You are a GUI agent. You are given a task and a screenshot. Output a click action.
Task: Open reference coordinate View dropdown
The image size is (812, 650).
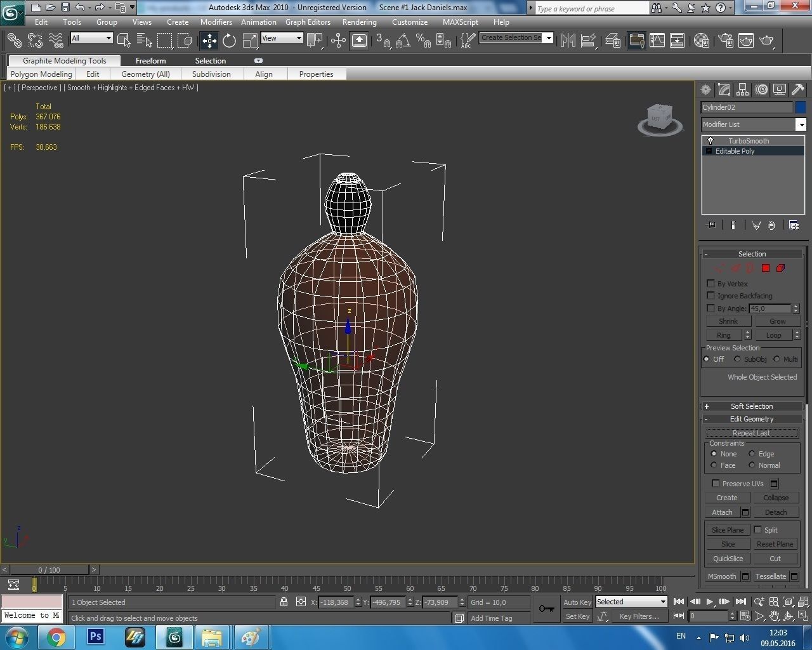pyautogui.click(x=299, y=38)
